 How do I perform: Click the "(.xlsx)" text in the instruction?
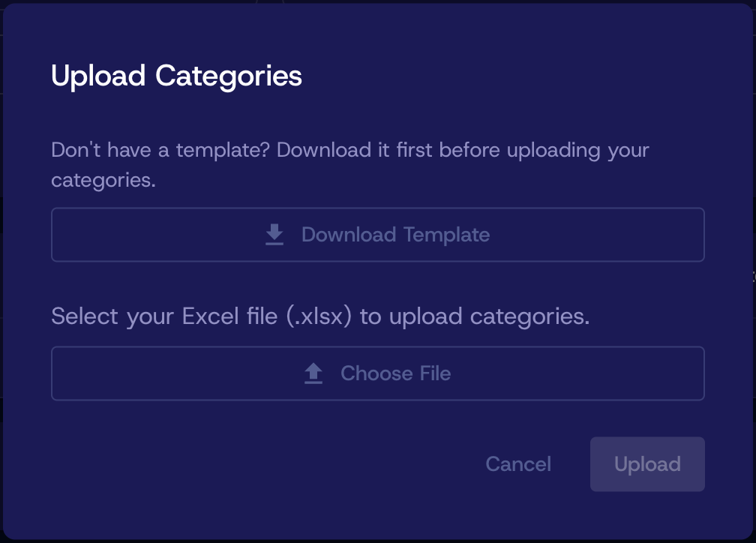319,316
